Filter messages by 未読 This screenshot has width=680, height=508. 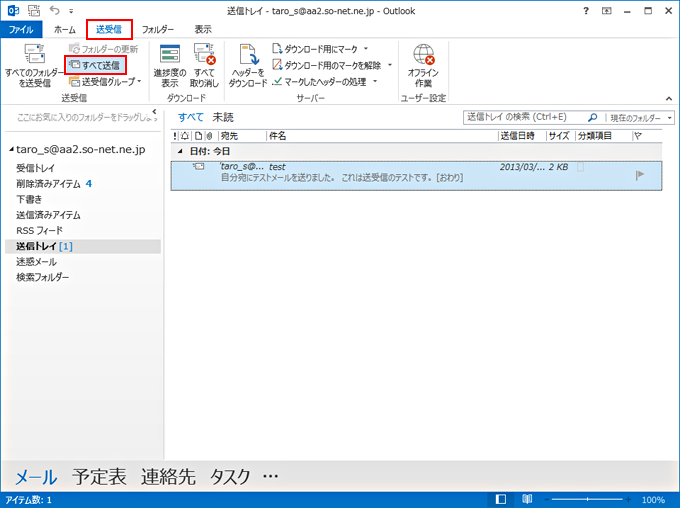click(223, 117)
